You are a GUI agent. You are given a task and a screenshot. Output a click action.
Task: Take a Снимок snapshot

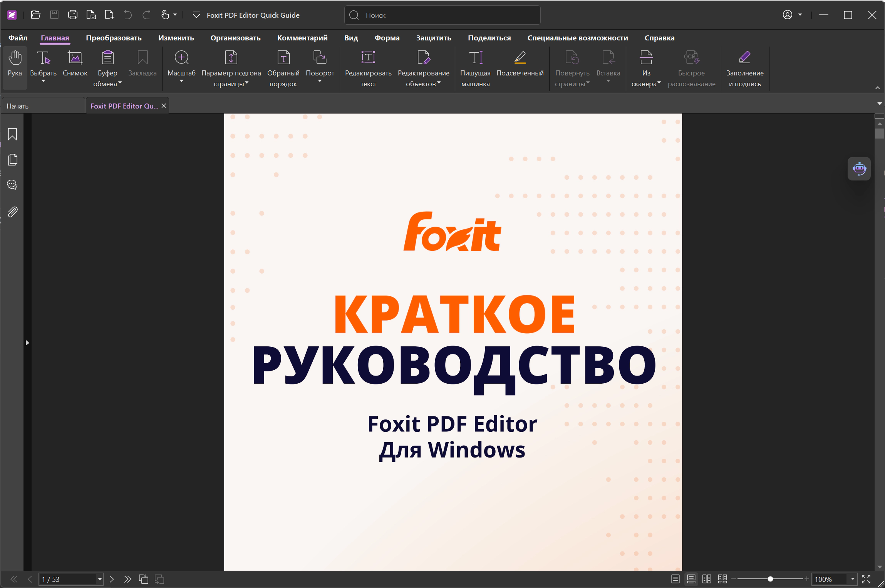pyautogui.click(x=75, y=64)
